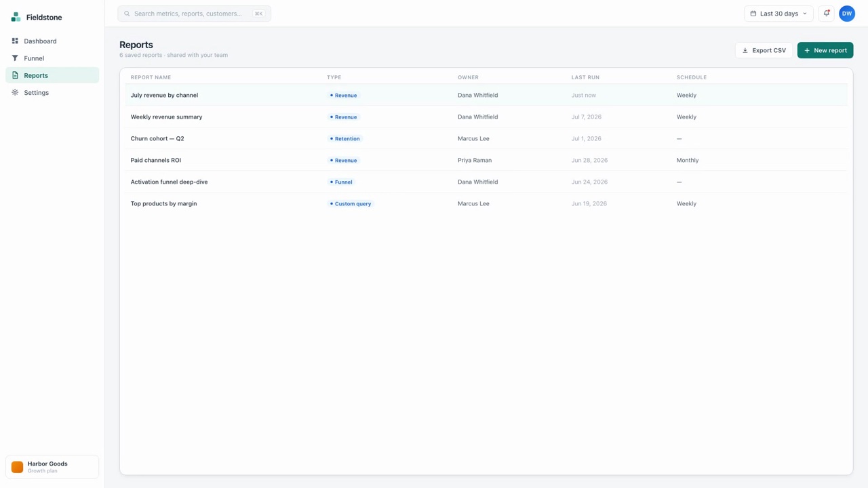Click the Reports page heading
This screenshot has height=488, width=868.
tap(136, 45)
